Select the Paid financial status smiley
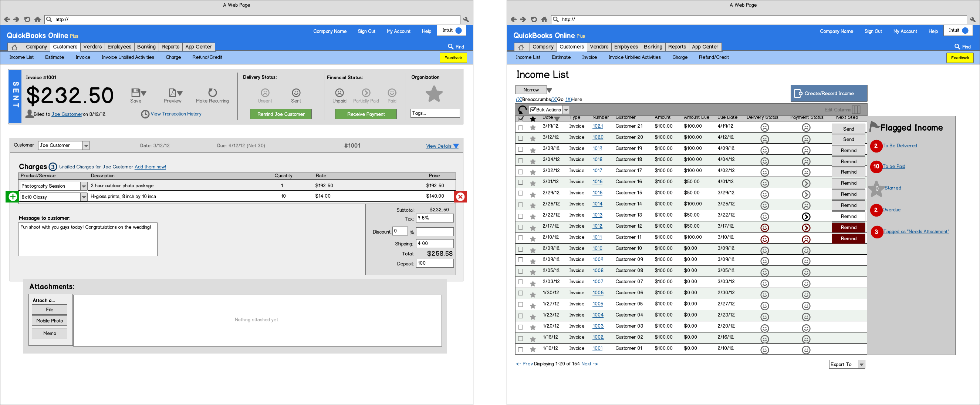The image size is (980, 405). (392, 93)
